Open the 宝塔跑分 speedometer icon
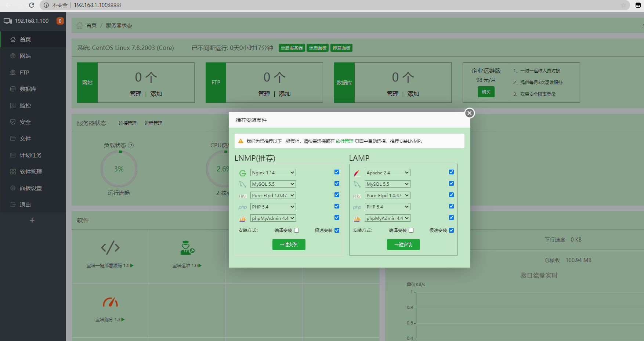Viewport: 644px width, 341px height. [110, 302]
